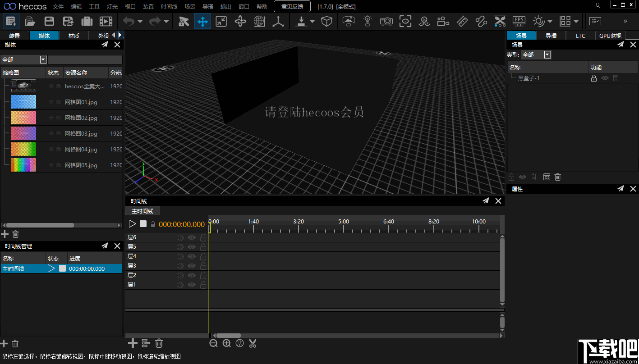
Task: Click the FPS monitor icon
Action: point(519,21)
